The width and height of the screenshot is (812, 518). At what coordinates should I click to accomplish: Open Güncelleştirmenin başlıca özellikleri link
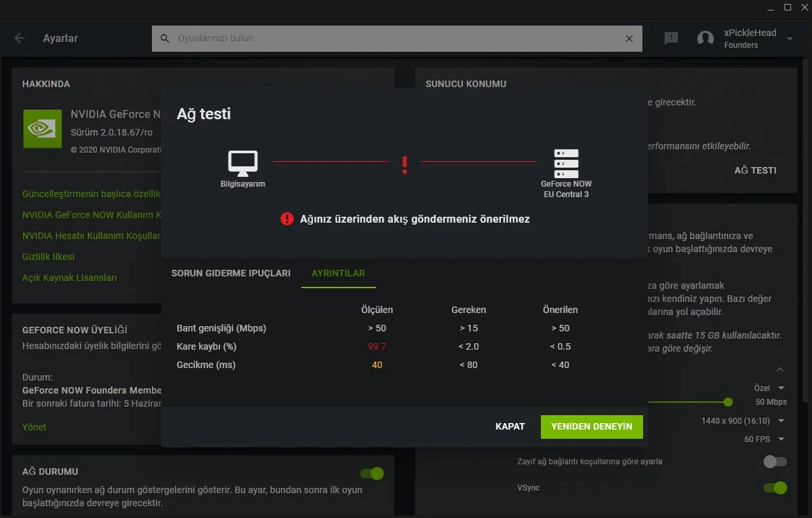92,194
